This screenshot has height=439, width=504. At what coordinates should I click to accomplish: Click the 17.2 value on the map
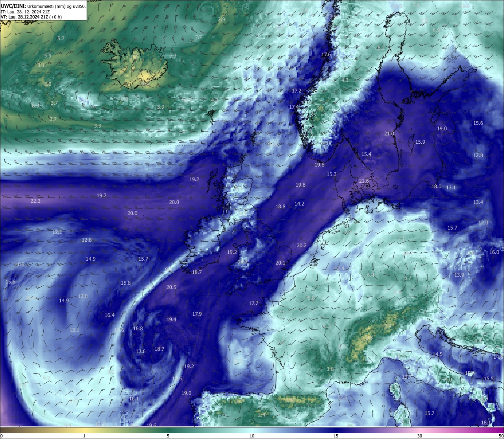296,91
